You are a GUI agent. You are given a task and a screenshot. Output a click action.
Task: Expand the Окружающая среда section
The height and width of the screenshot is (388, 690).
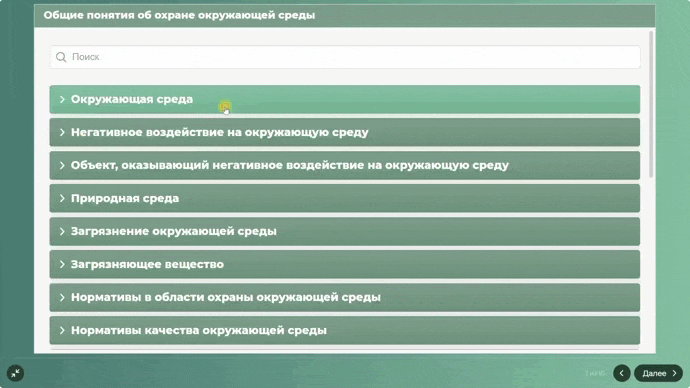[x=345, y=99]
